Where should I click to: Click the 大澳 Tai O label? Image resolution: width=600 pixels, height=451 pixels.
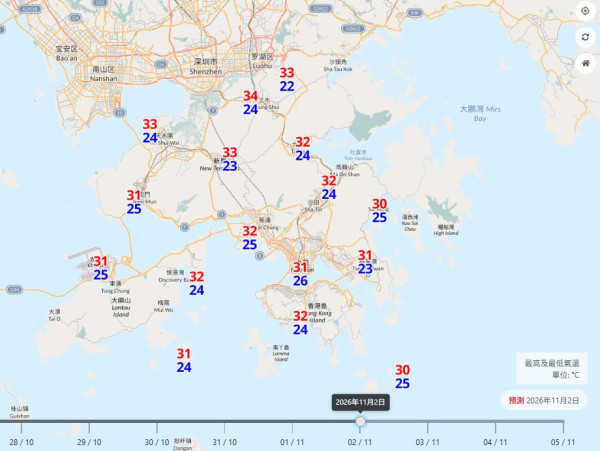pos(54,315)
